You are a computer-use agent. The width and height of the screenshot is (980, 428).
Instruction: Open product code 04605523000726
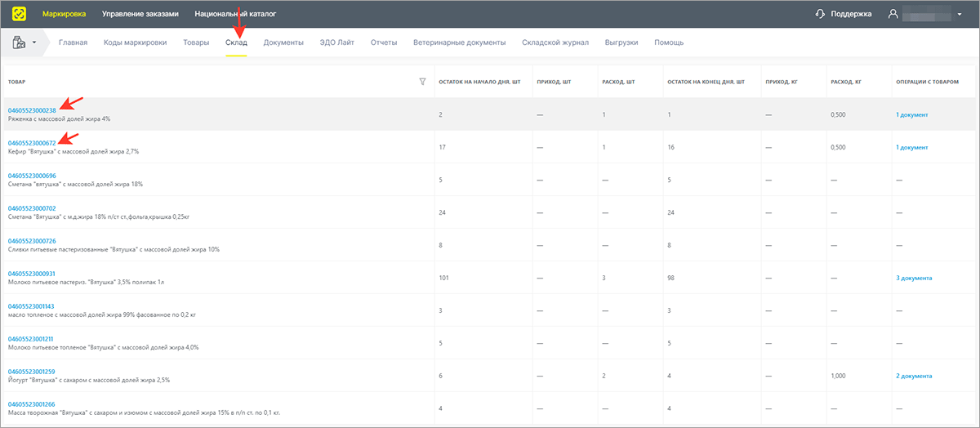tap(32, 241)
